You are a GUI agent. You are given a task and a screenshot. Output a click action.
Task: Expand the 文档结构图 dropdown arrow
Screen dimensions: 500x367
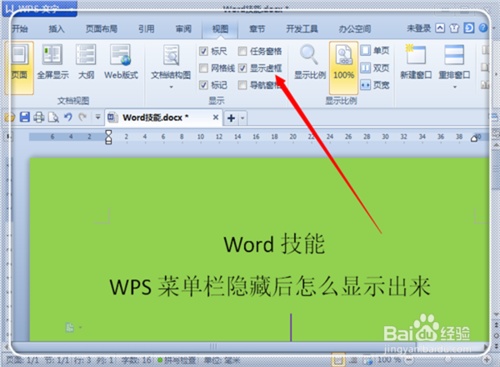point(171,87)
